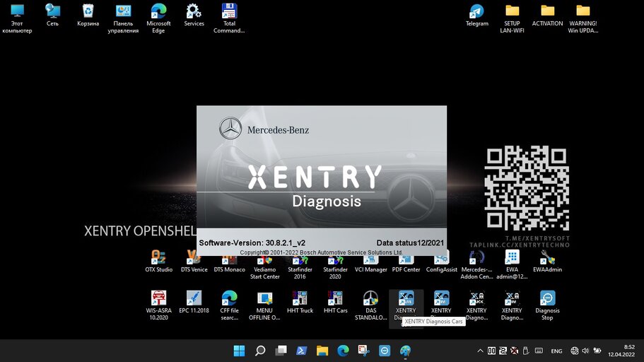Viewport: 644px width, 362px height.
Task: Click the taskbar Search magnifier
Action: tap(260, 351)
